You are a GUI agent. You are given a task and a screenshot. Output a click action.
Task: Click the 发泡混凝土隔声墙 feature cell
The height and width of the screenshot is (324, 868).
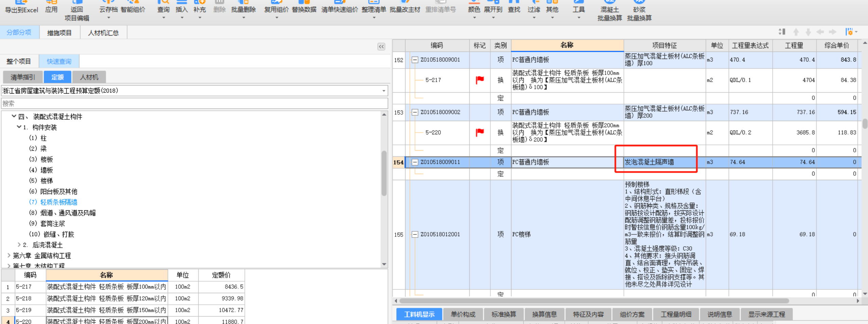point(665,162)
